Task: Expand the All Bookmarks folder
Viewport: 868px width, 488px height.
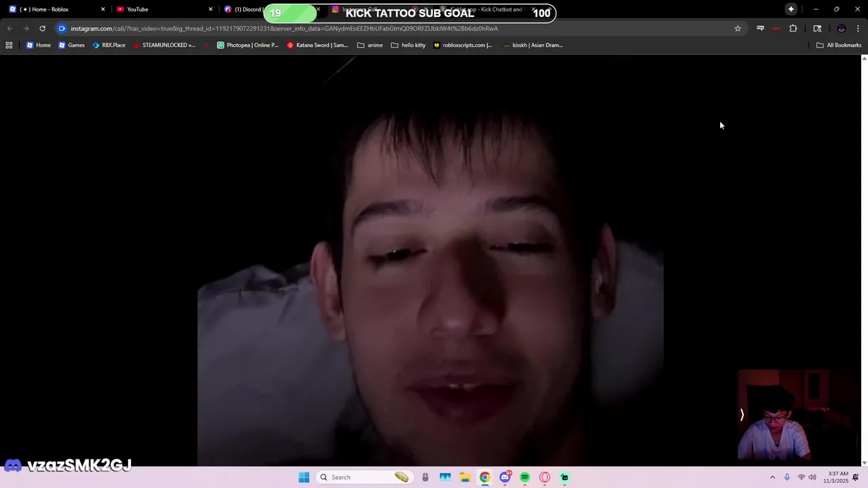Action: point(839,45)
